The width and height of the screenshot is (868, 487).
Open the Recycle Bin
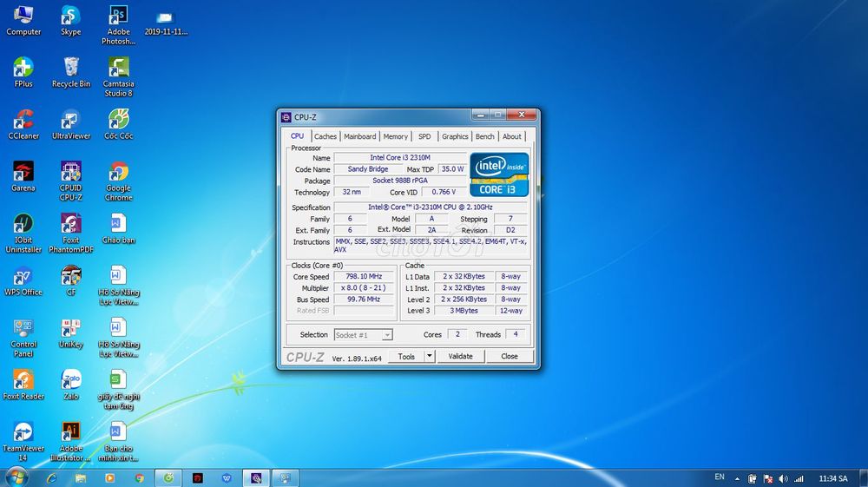(x=71, y=73)
